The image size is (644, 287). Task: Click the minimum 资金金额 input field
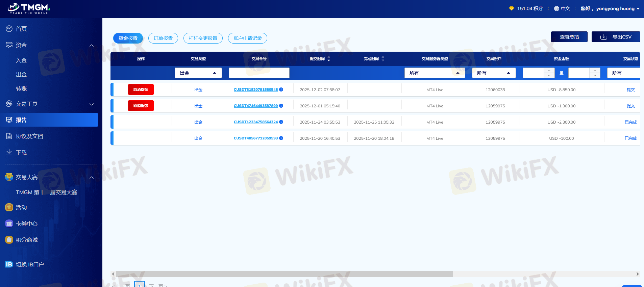(534, 73)
